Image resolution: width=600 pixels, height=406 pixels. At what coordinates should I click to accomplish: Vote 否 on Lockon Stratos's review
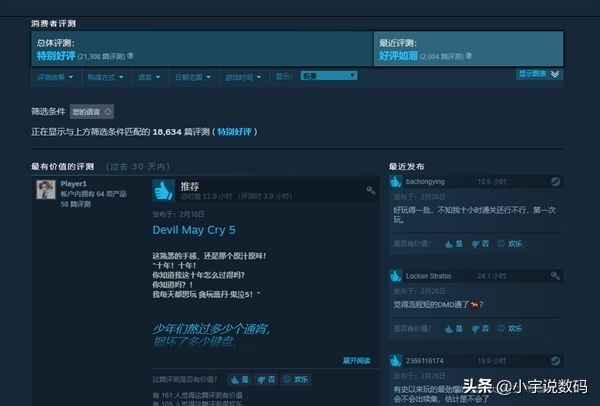pyautogui.click(x=481, y=329)
